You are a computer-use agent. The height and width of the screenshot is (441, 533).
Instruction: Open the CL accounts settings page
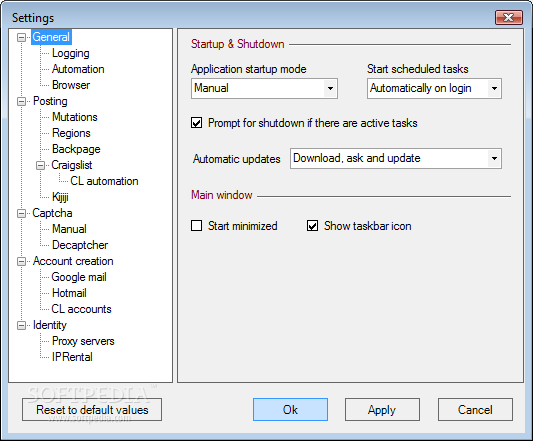[x=82, y=309]
